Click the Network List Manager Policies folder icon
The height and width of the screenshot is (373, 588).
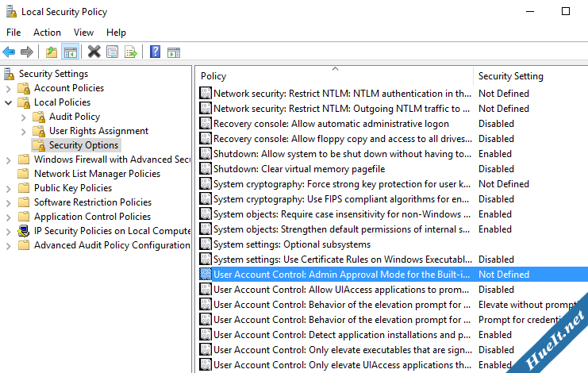click(24, 174)
